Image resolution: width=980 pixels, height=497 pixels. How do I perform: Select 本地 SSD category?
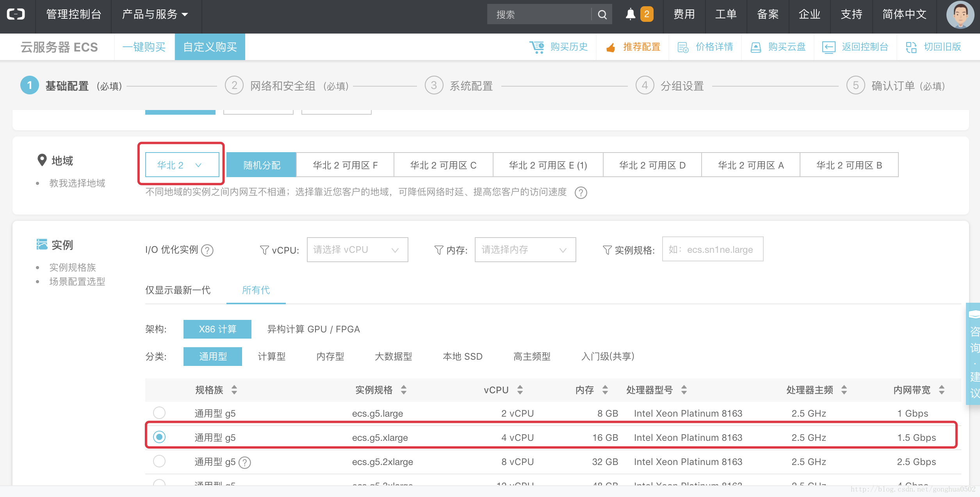click(463, 357)
